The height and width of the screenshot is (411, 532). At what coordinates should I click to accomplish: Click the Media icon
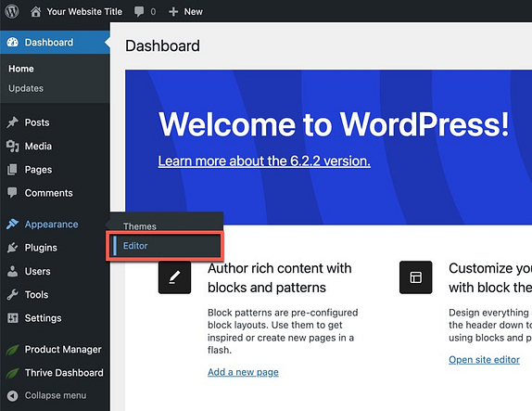[13, 146]
